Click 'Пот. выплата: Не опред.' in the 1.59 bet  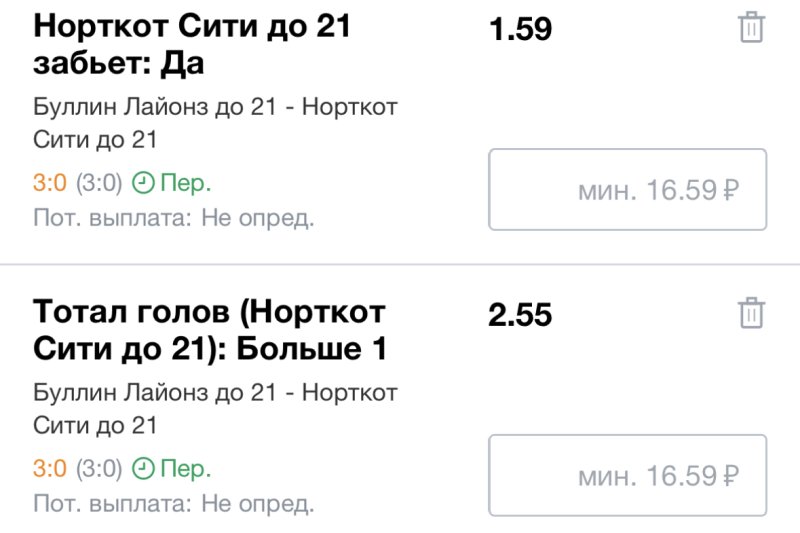click(174, 218)
